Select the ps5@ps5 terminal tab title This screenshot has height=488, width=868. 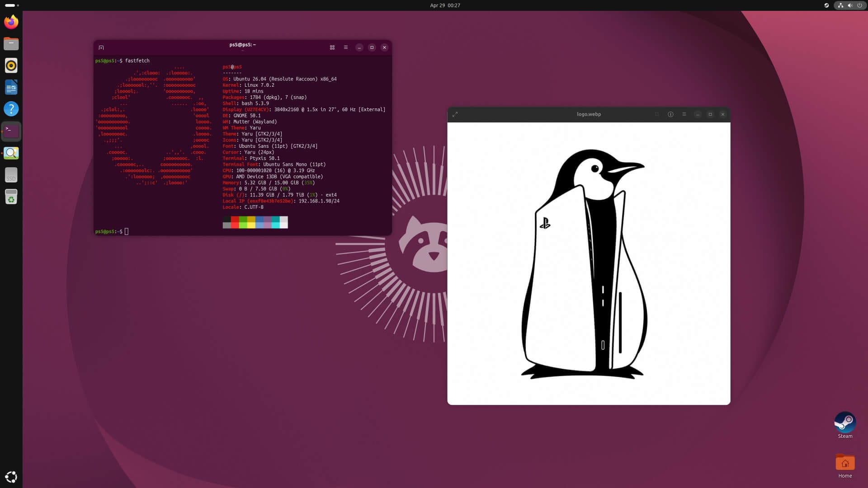coord(242,45)
